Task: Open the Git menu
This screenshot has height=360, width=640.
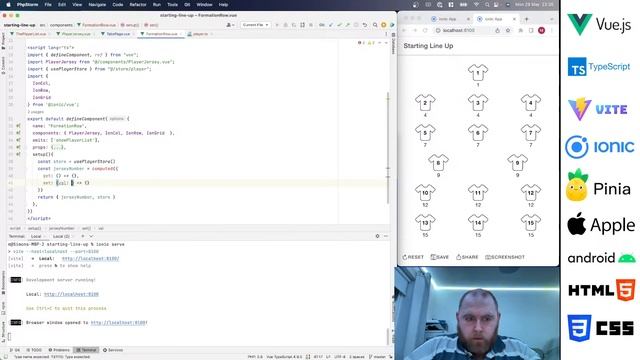Action: (x=187, y=4)
